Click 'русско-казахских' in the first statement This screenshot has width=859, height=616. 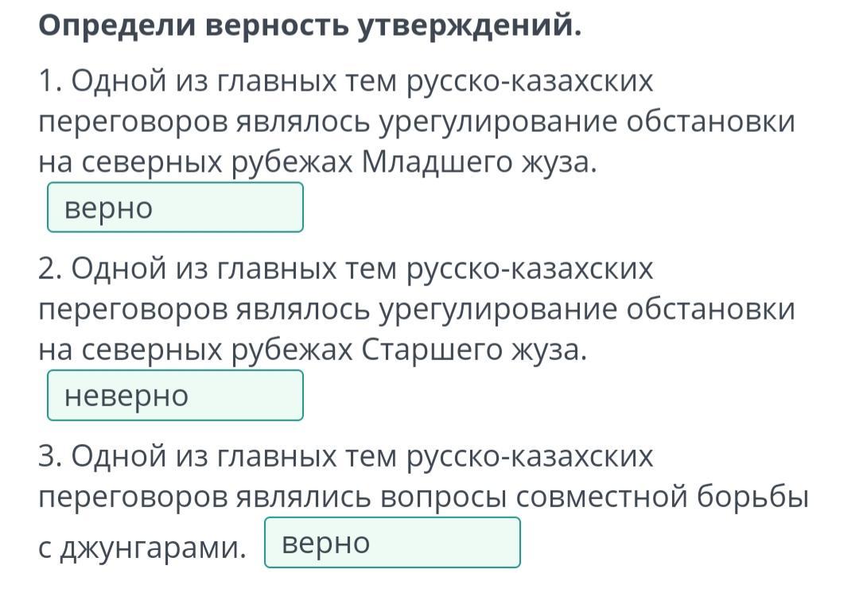[x=531, y=82]
